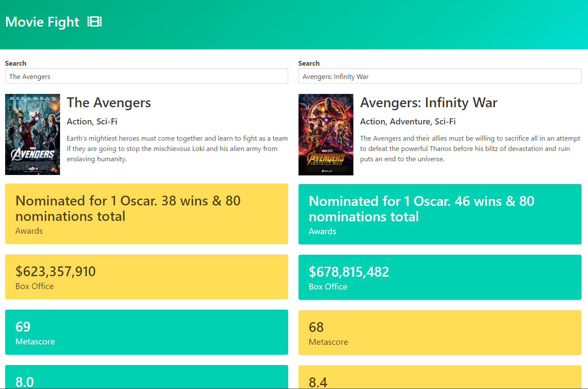Select The Avengers movie title heading
This screenshot has height=389, width=588.
click(109, 103)
